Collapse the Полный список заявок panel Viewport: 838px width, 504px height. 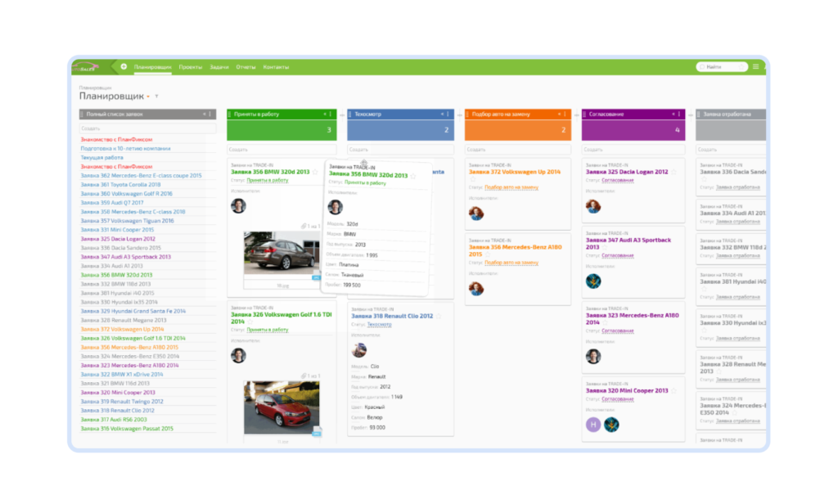click(x=204, y=113)
